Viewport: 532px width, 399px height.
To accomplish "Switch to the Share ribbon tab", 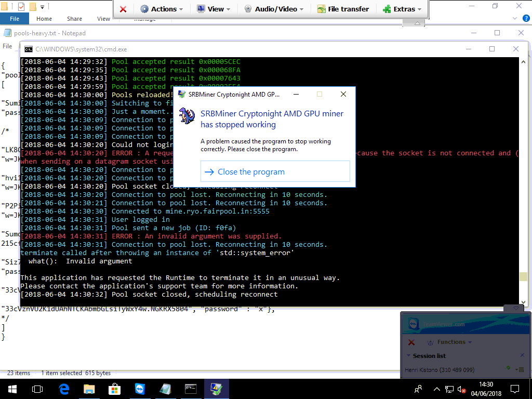I will coord(74,19).
